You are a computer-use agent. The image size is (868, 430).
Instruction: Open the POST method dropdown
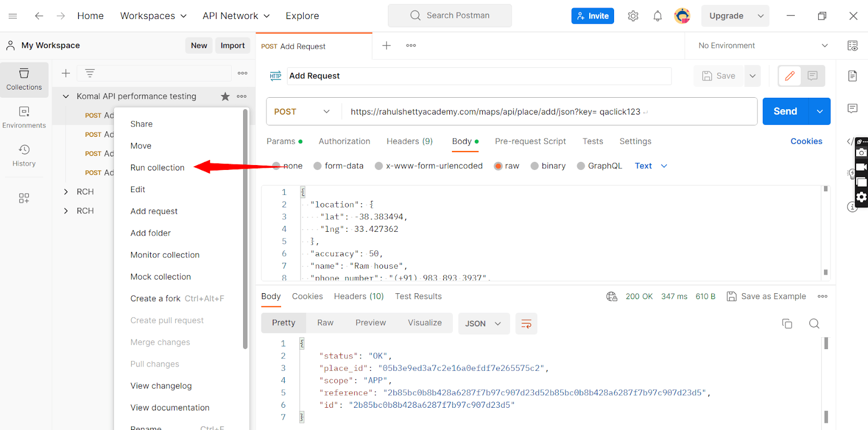pyautogui.click(x=302, y=112)
